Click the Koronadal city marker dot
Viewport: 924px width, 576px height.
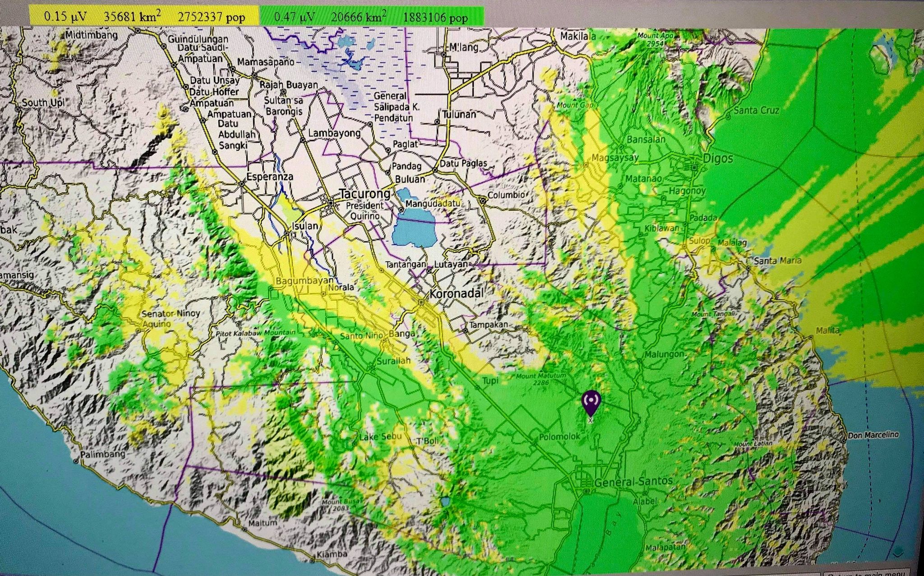(421, 302)
